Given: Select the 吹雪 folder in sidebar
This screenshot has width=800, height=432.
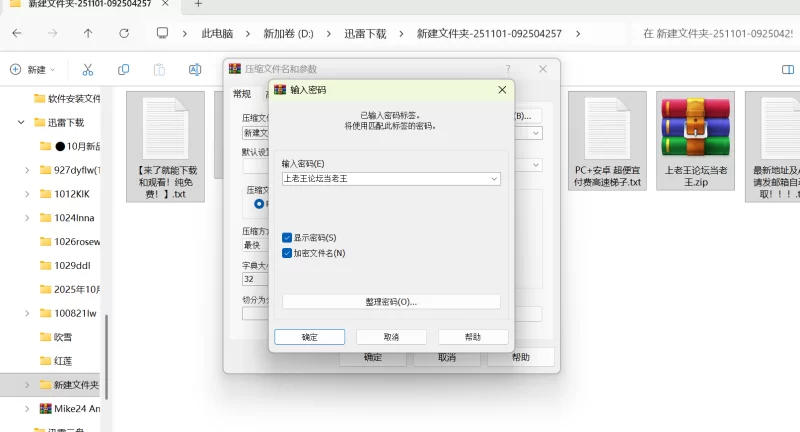Looking at the screenshot, I should (x=56, y=337).
